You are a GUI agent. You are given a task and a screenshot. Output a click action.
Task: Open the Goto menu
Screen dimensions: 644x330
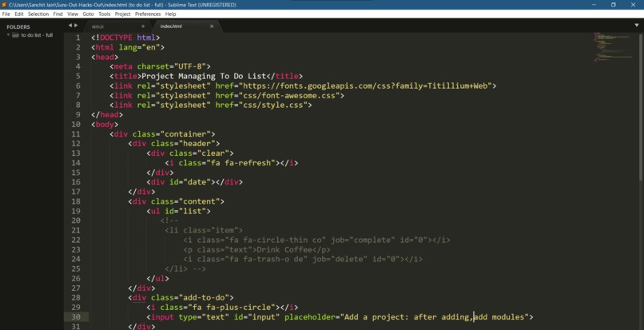pyautogui.click(x=89, y=14)
